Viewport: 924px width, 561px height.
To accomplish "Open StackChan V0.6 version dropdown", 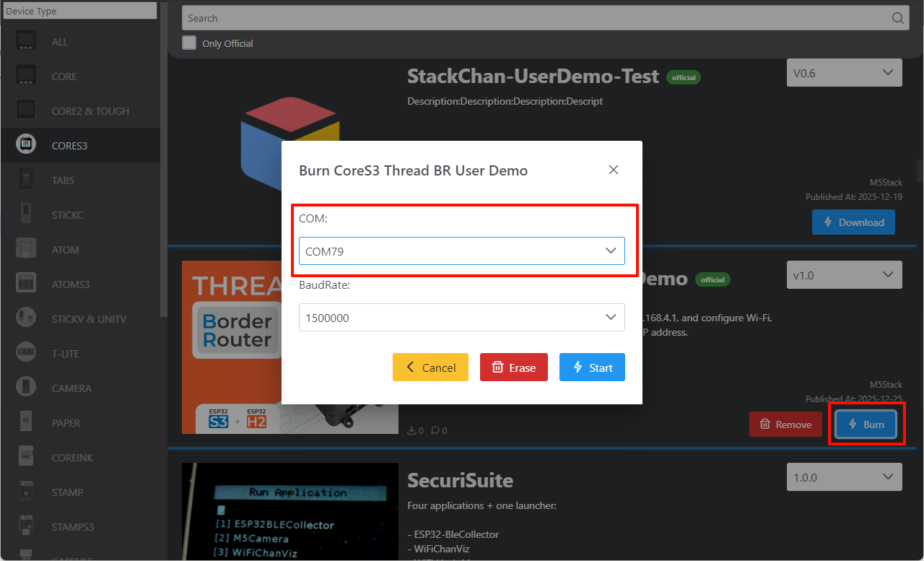I will coord(844,73).
